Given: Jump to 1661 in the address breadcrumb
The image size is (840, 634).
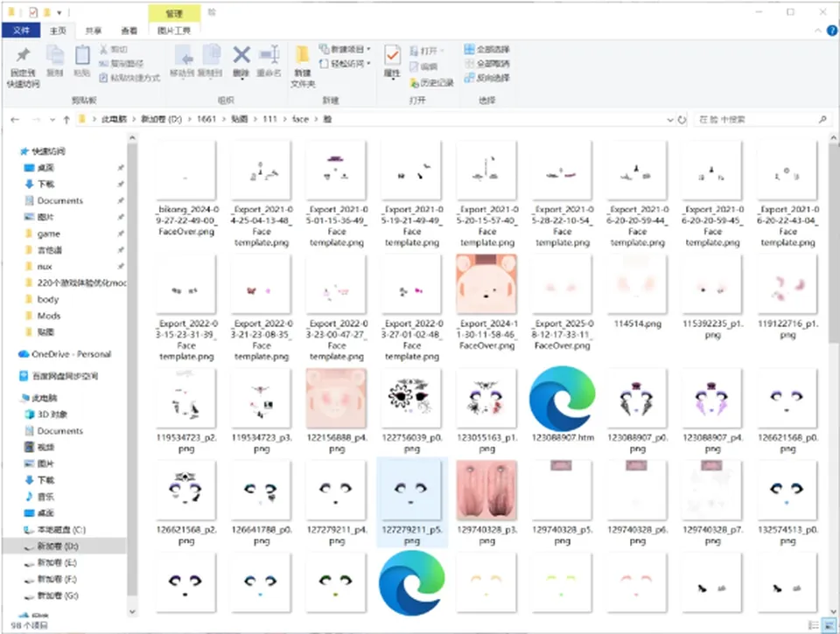Looking at the screenshot, I should click(x=206, y=120).
